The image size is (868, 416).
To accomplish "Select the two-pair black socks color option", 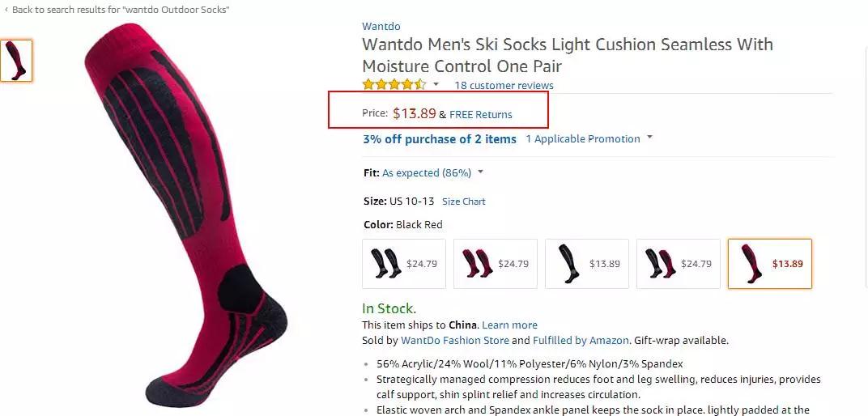I will pos(403,263).
